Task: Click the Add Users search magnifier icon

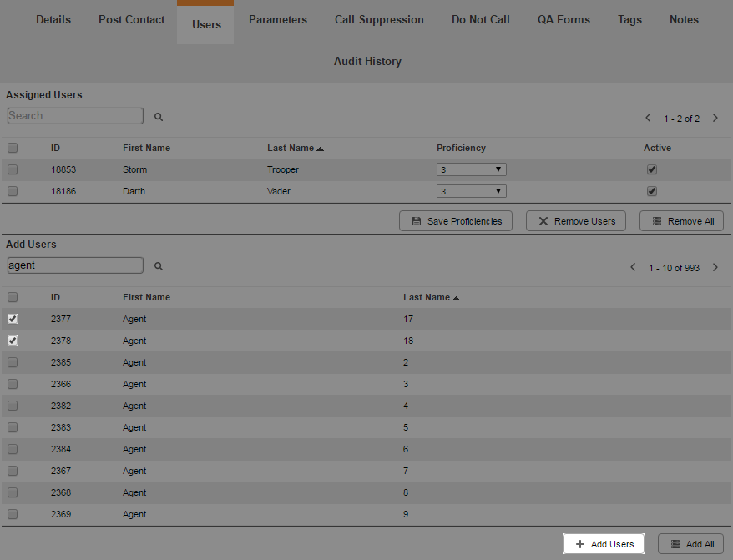Action: [159, 266]
